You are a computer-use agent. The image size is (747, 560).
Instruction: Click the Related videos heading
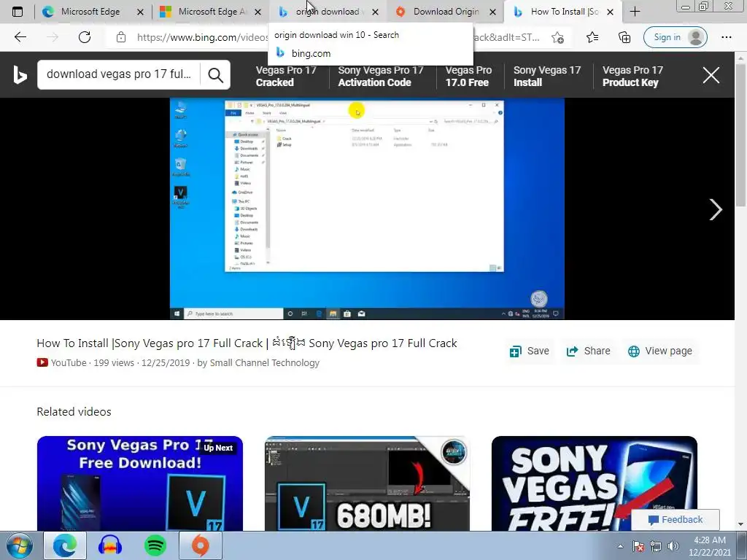click(74, 412)
